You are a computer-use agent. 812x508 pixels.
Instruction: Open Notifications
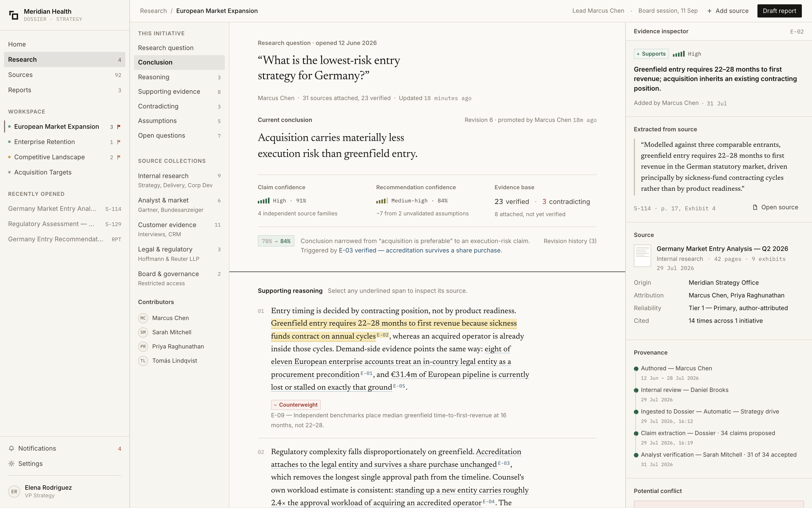(x=64, y=448)
